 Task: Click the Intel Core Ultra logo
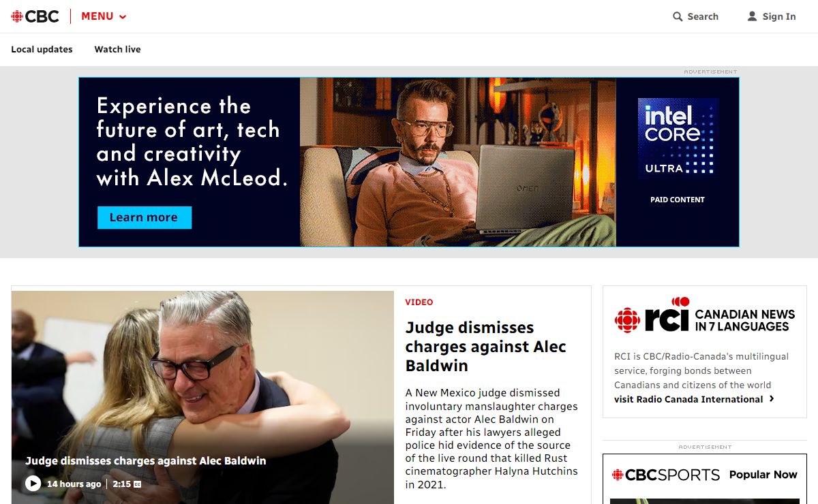point(678,138)
